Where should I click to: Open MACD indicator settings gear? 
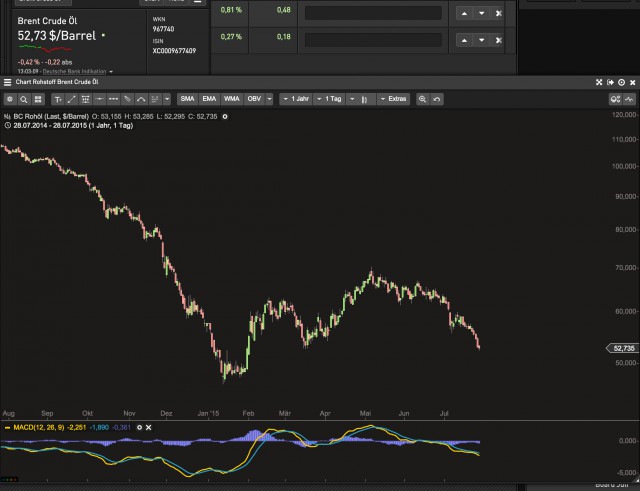[x=139, y=427]
